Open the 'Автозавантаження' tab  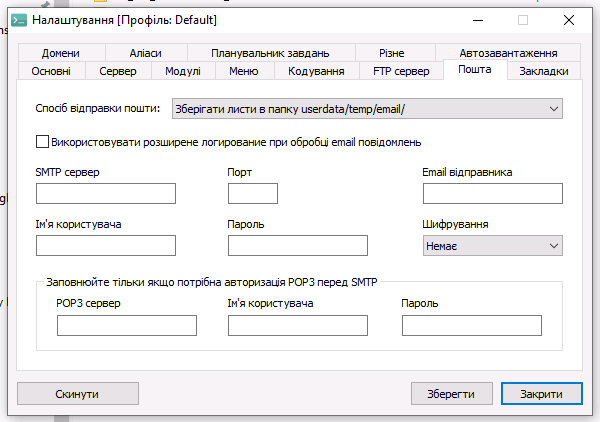(x=508, y=54)
